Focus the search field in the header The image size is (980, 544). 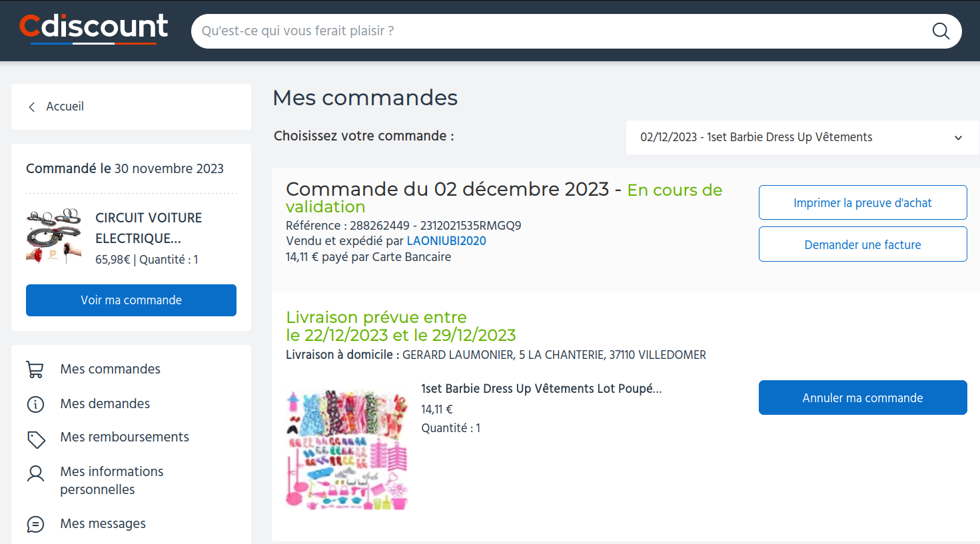click(560, 31)
